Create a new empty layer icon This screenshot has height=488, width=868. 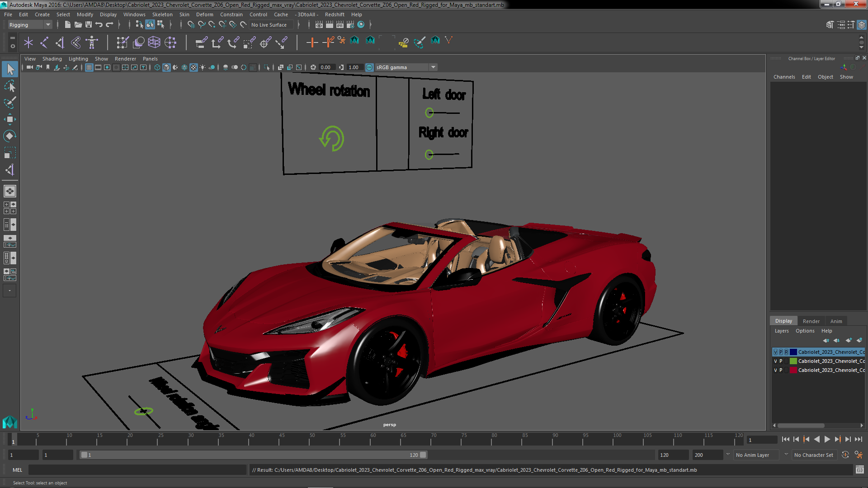[849, 340]
